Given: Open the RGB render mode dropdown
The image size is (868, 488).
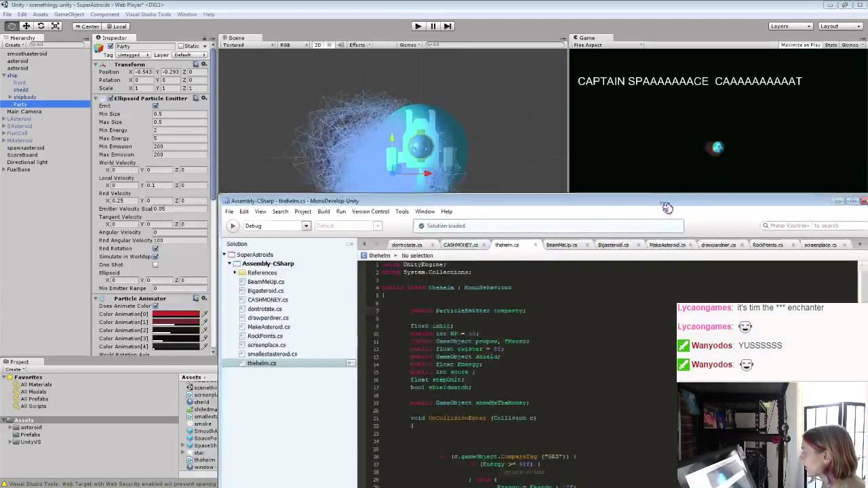Looking at the screenshot, I should 293,45.
